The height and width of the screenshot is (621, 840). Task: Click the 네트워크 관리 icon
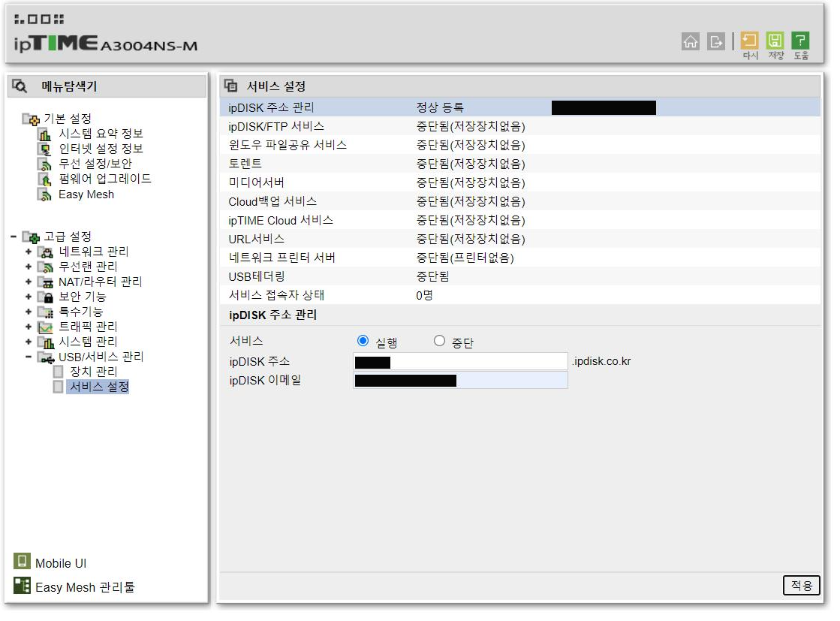(46, 252)
